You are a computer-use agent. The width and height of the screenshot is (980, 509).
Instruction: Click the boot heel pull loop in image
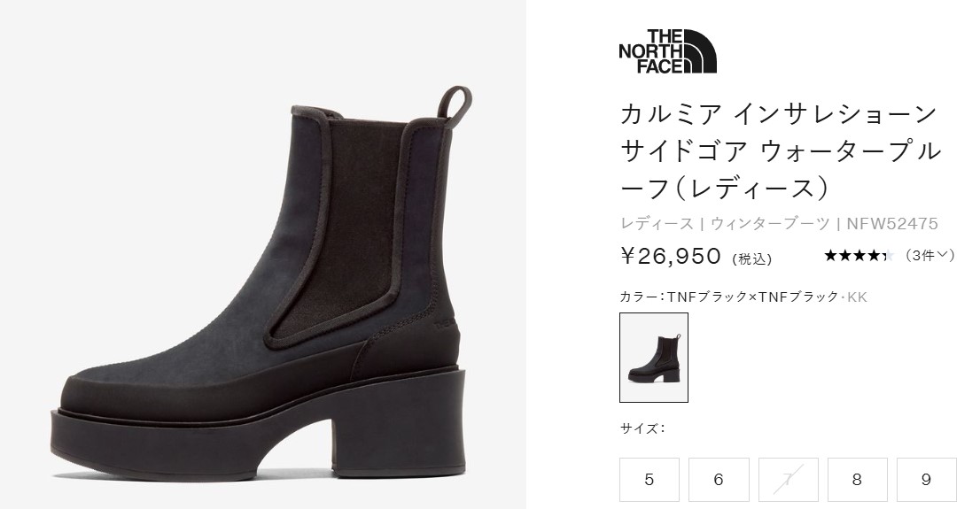point(454,102)
